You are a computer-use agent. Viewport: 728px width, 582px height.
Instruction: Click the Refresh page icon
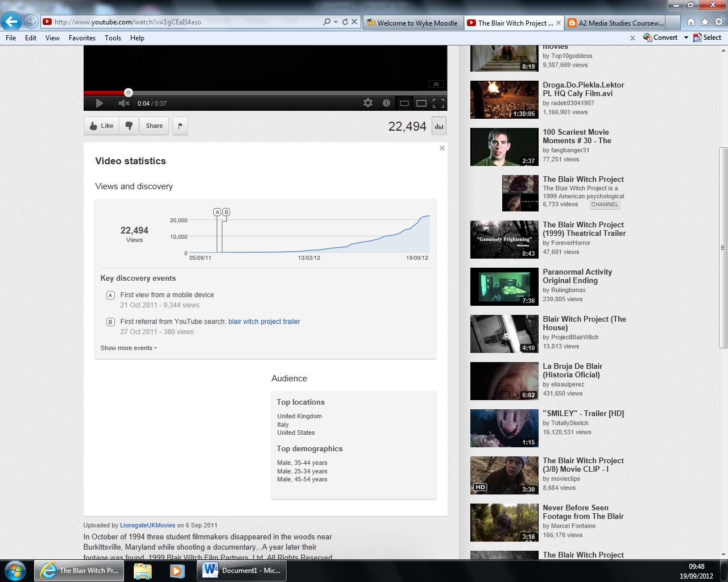tap(345, 22)
